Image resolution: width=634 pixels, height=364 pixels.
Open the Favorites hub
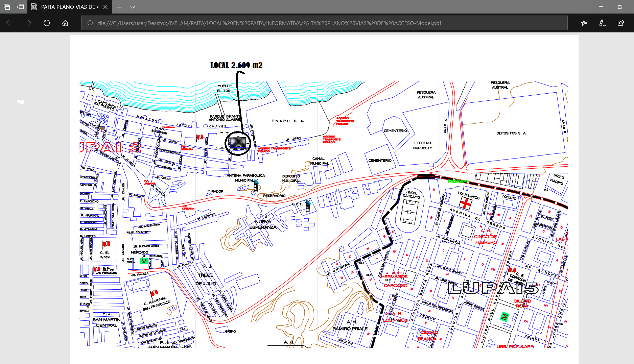[584, 23]
